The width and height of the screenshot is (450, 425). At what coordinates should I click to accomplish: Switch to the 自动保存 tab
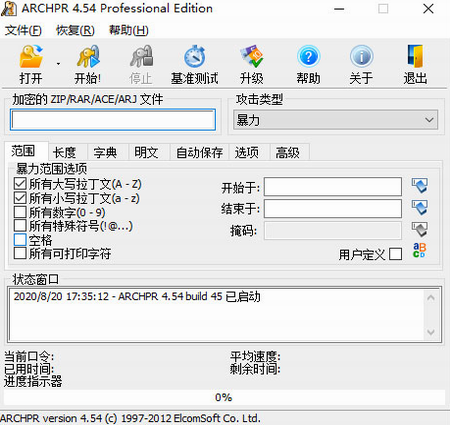click(199, 153)
